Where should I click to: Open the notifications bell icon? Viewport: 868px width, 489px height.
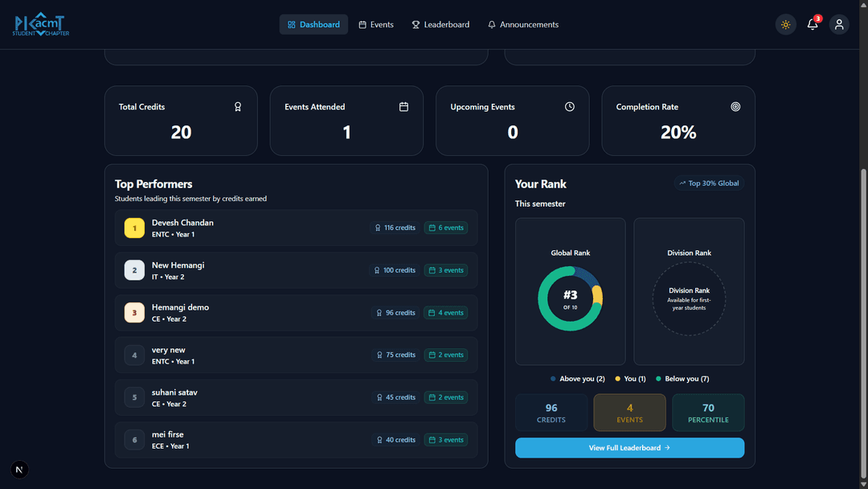(x=813, y=25)
